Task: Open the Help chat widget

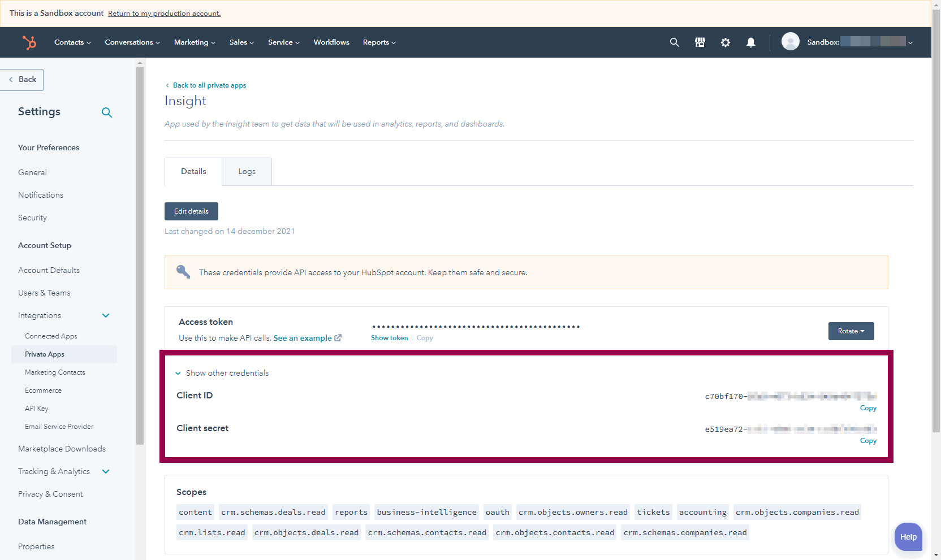Action: pos(908,537)
